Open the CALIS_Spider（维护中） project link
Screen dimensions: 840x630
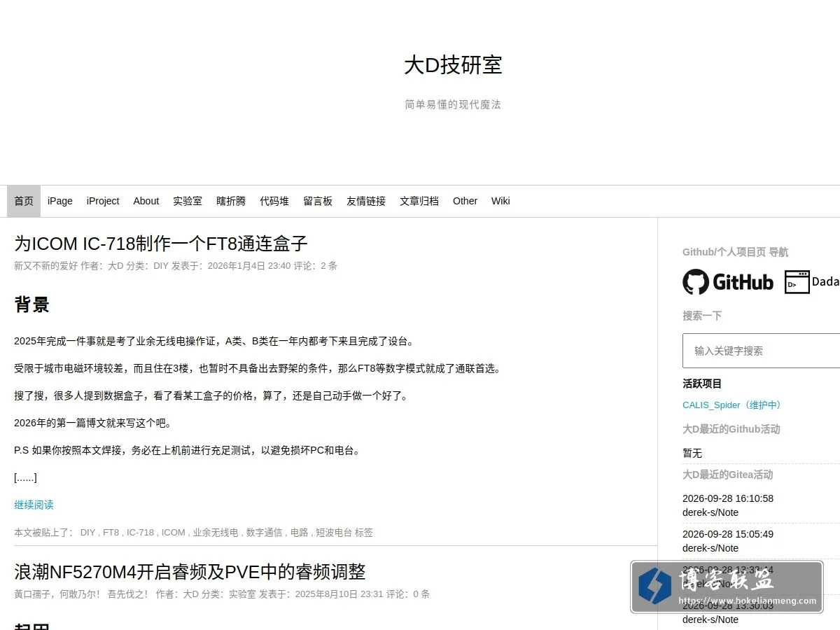point(731,405)
